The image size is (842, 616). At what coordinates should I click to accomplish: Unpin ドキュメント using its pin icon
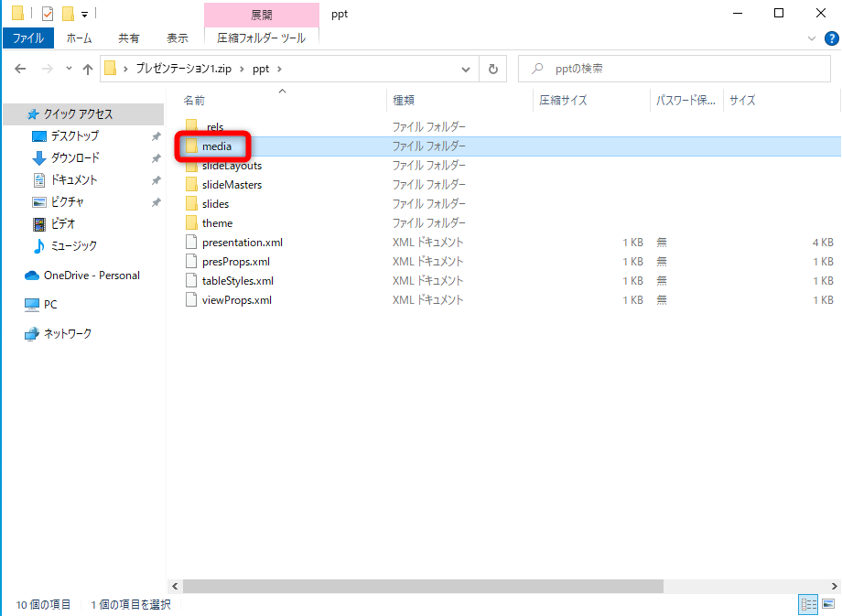[156, 180]
